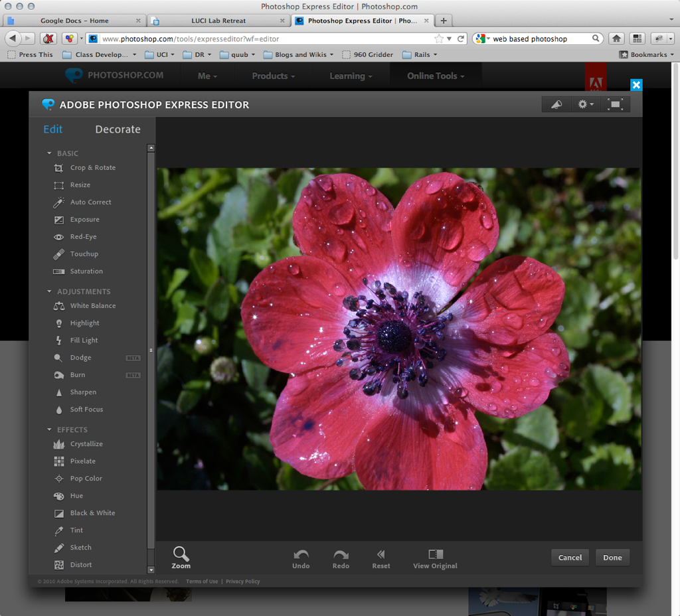Click the Cancel button

pos(570,558)
